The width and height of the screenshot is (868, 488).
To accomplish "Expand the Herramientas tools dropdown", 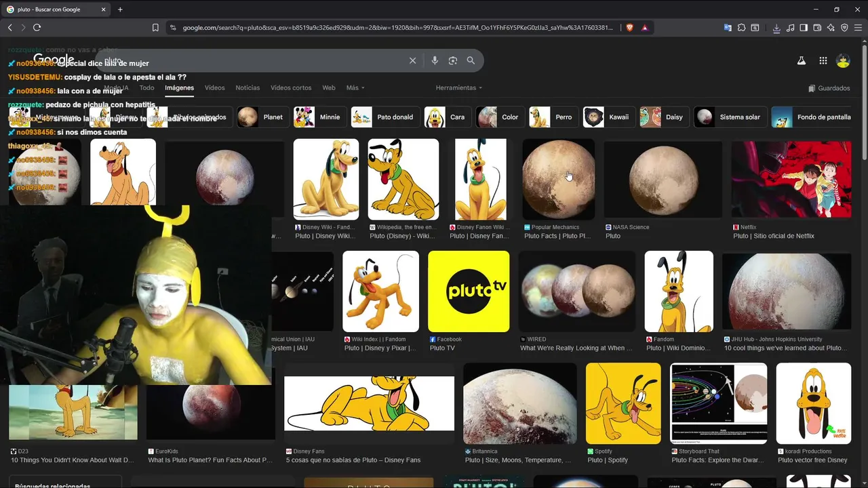I will tap(459, 87).
